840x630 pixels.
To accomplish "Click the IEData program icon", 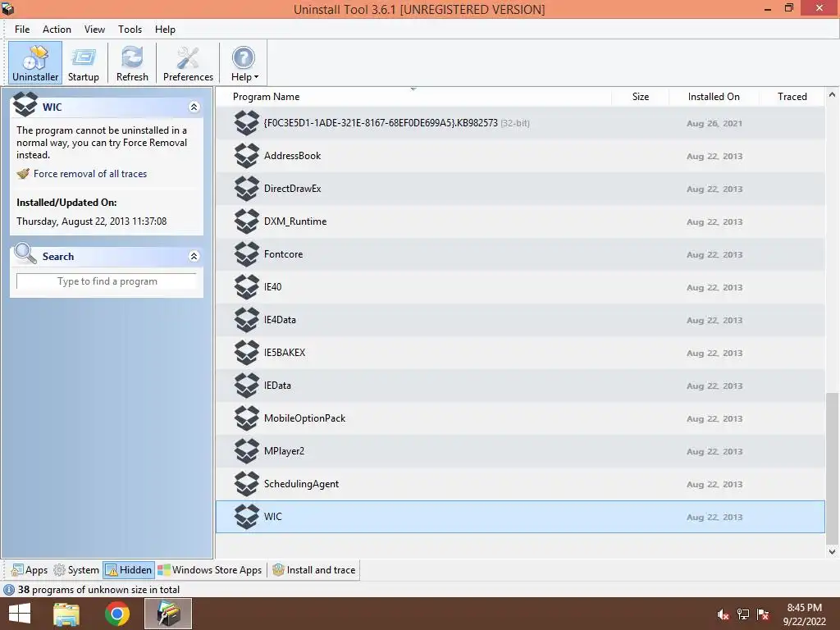I will pyautogui.click(x=247, y=386).
